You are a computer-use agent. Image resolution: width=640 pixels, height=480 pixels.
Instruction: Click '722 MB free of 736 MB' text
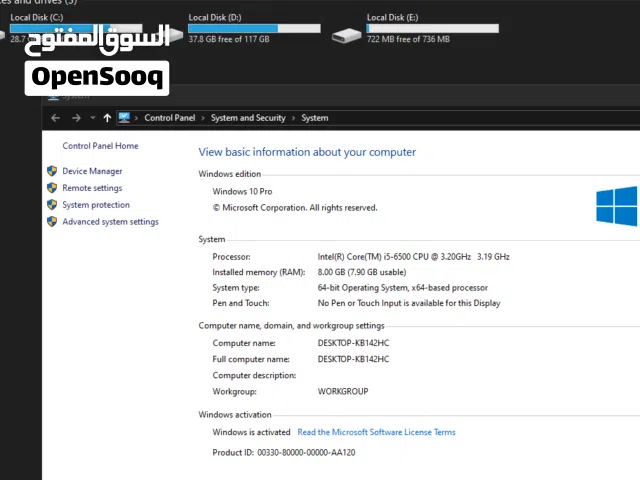pos(408,39)
